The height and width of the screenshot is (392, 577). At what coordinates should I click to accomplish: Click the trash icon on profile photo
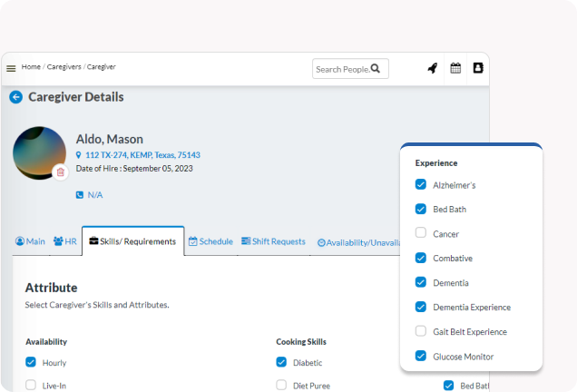[x=60, y=171]
